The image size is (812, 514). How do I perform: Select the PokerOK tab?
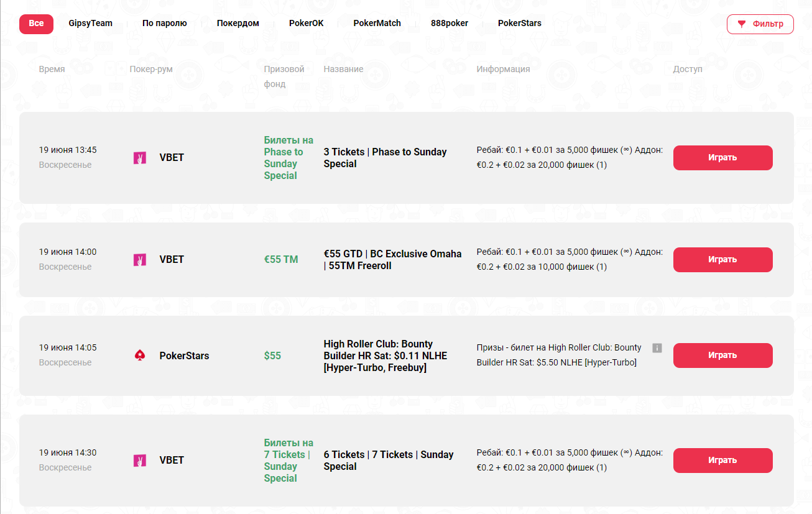(307, 24)
